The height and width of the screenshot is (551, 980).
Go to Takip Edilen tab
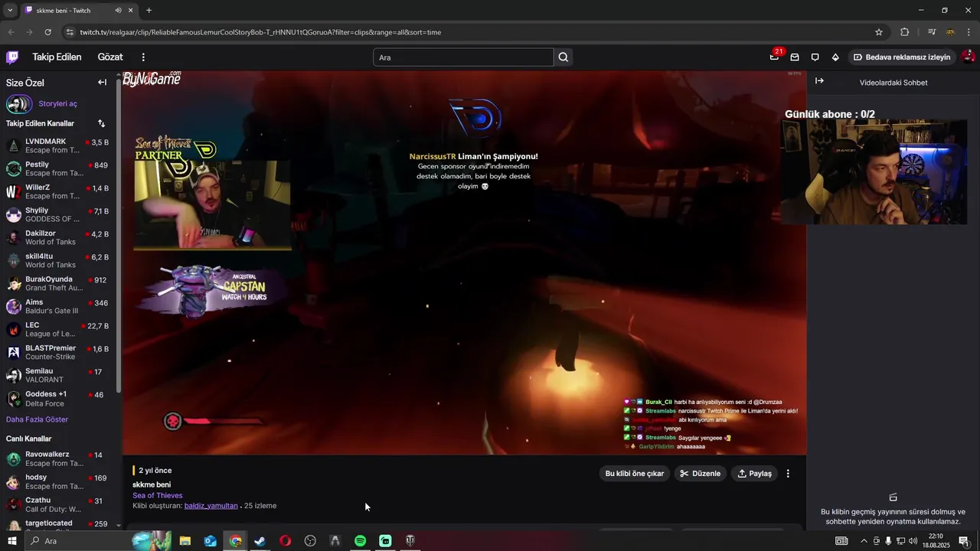point(57,57)
